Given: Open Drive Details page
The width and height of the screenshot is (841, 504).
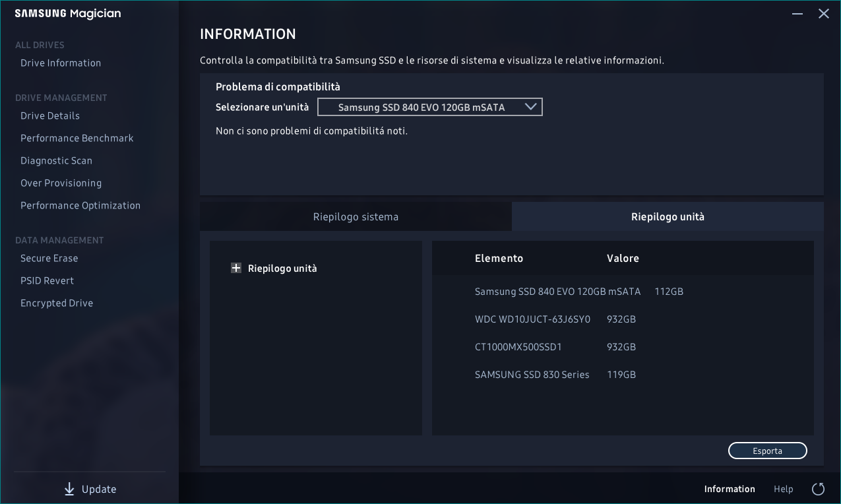Looking at the screenshot, I should click(50, 115).
